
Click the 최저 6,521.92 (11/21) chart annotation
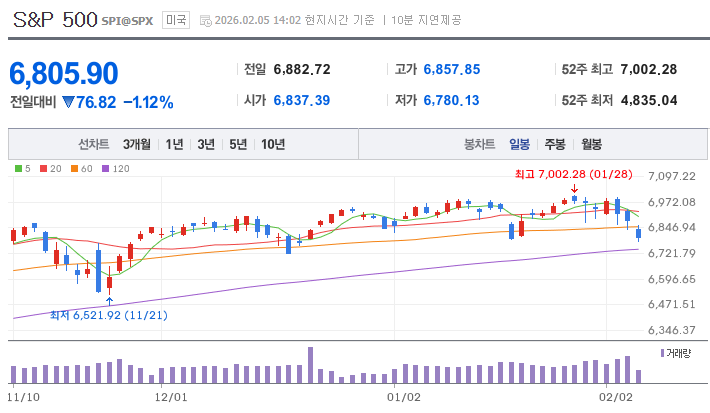pos(109,315)
